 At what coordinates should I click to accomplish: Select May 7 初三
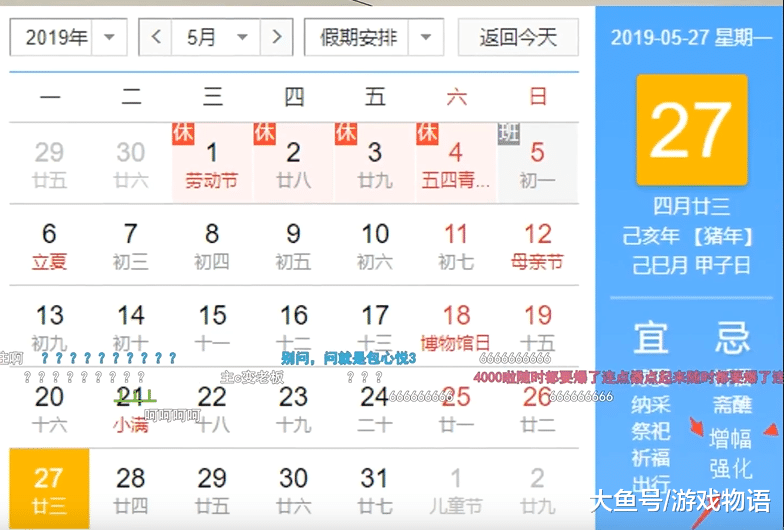(131, 245)
